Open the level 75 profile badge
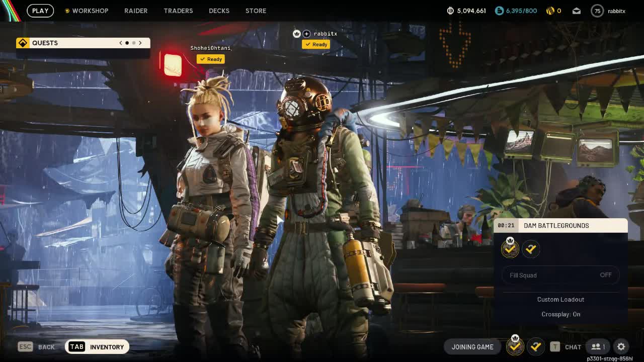644x362 pixels. click(x=597, y=11)
